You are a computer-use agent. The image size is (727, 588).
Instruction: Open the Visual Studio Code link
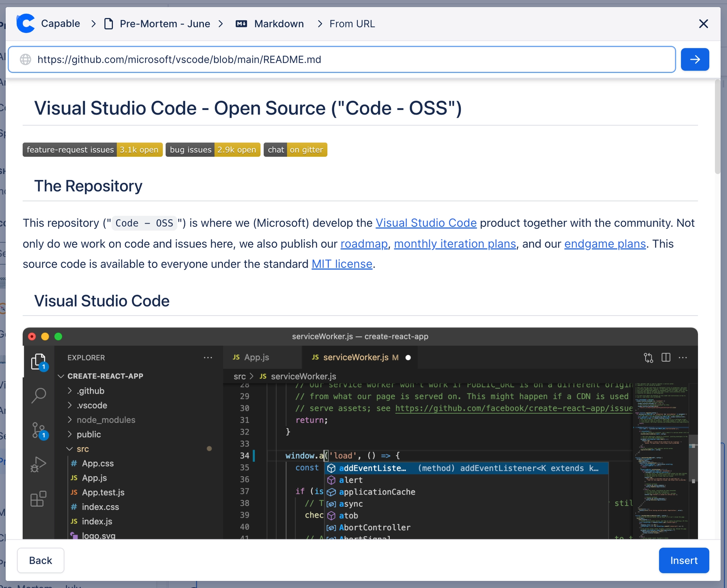426,223
